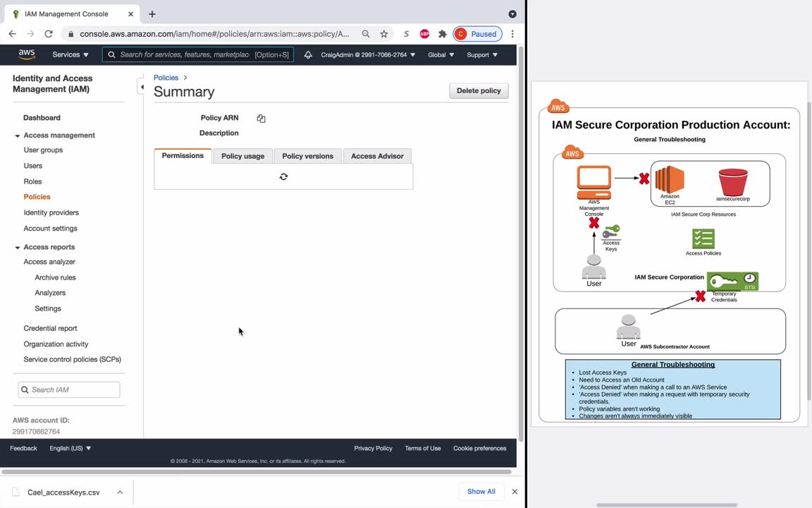Click the Search IAM input field
This screenshot has width=812, height=508.
(69, 389)
